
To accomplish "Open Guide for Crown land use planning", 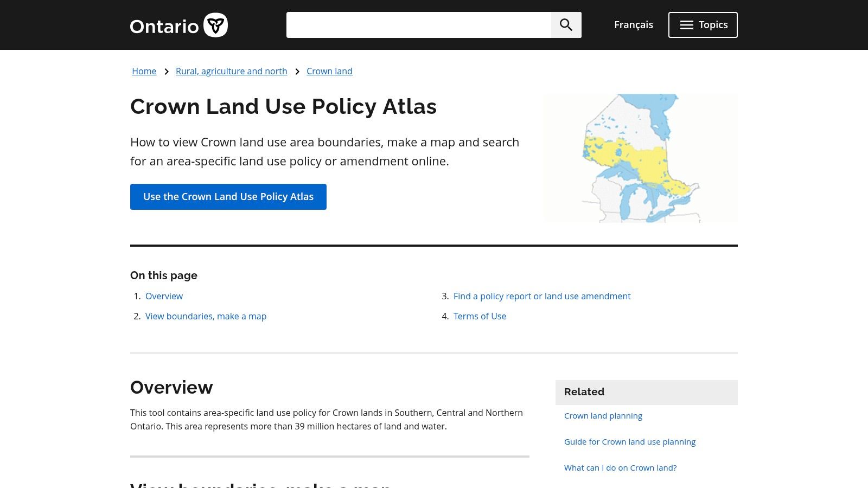I will pyautogui.click(x=629, y=442).
